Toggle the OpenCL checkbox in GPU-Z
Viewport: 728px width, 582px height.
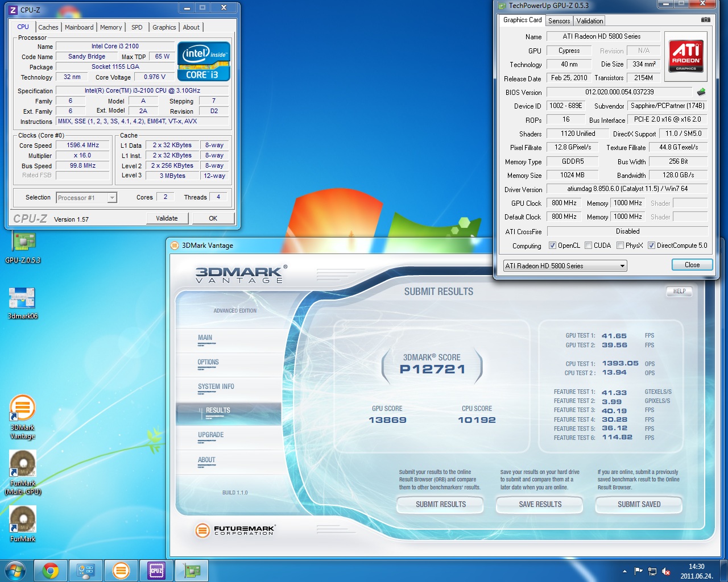[x=552, y=246]
